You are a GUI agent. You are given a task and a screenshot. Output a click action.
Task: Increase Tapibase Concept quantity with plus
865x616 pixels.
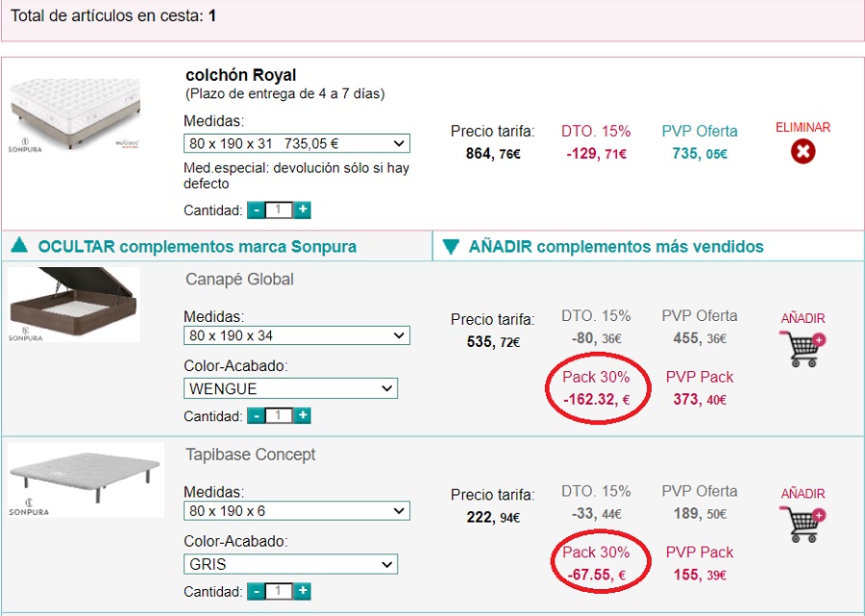pos(302,591)
